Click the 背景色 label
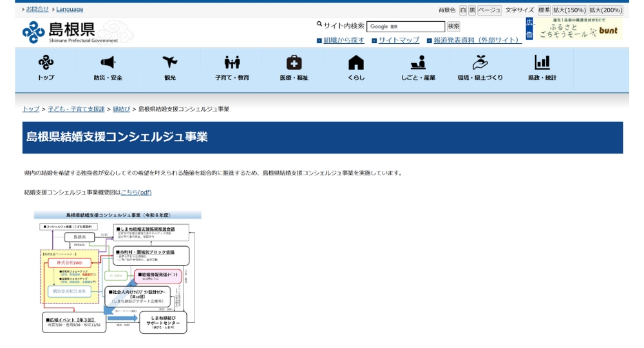This screenshot has width=644, height=348. (x=447, y=10)
